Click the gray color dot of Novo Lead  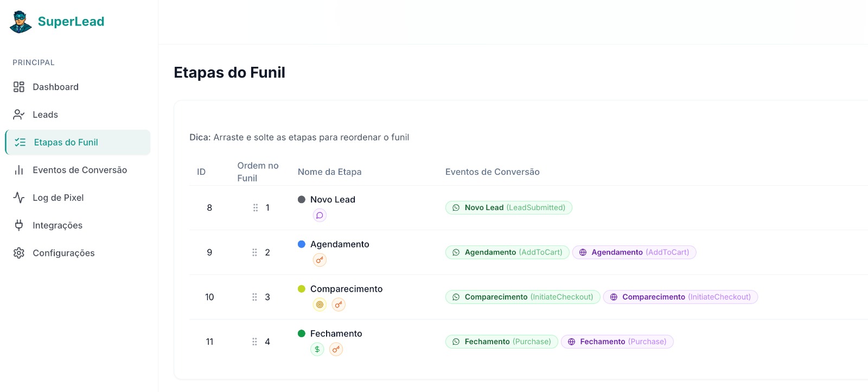pyautogui.click(x=302, y=199)
